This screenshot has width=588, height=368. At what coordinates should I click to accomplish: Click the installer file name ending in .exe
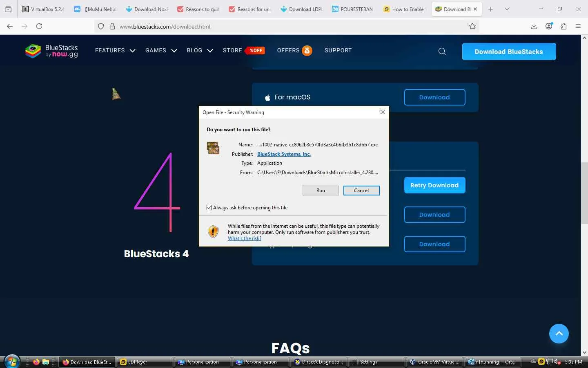pyautogui.click(x=317, y=145)
